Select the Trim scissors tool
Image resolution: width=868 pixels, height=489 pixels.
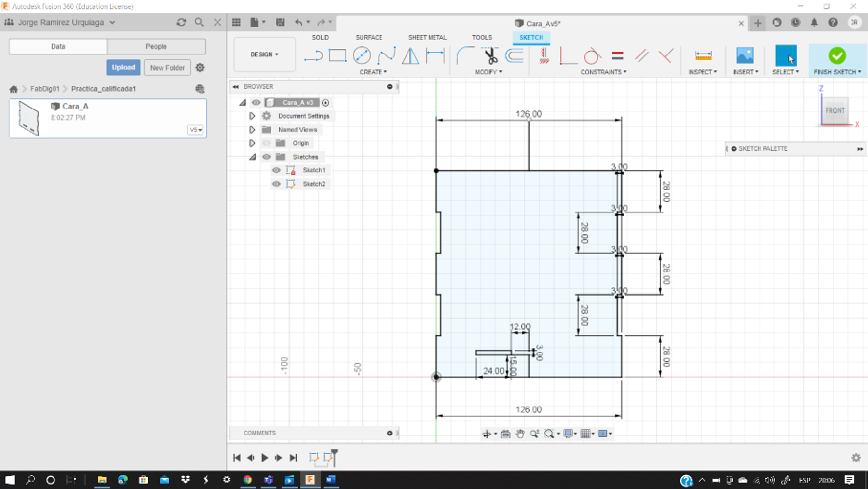click(489, 55)
